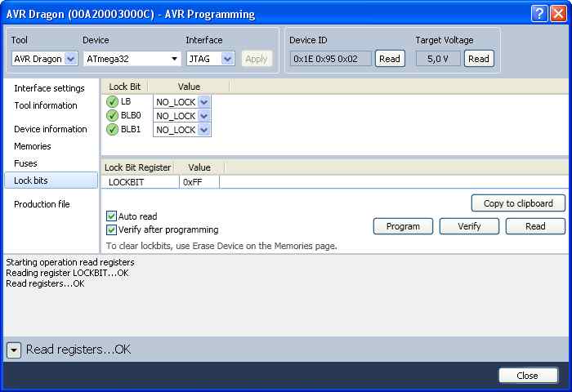Click the Lock Bit column header

(x=125, y=87)
